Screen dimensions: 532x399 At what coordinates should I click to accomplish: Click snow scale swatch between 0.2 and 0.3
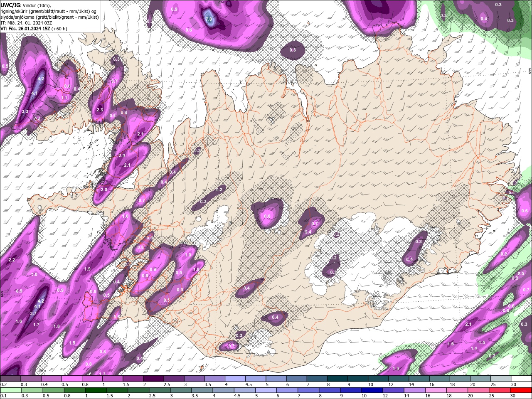point(10,379)
